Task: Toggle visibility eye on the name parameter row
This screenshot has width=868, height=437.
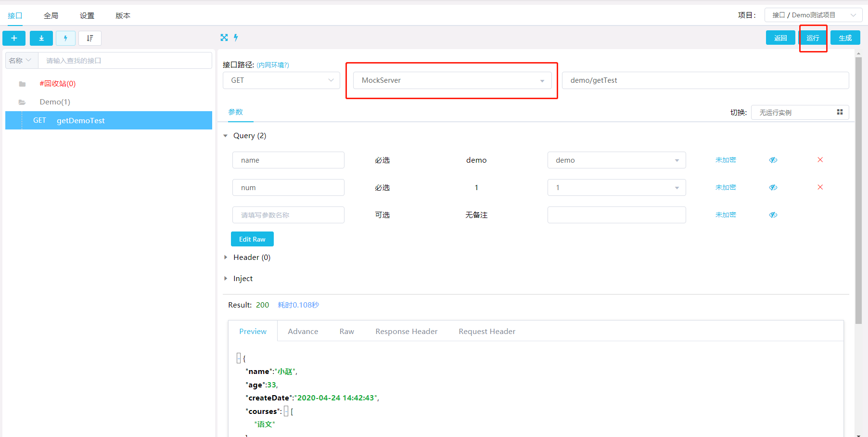Action: click(x=773, y=160)
